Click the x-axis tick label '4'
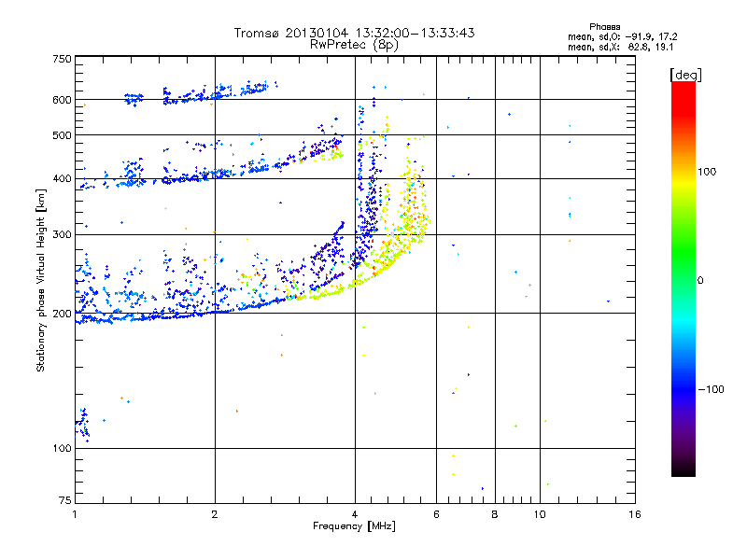Image resolution: width=747 pixels, height=560 pixels. pos(355,514)
